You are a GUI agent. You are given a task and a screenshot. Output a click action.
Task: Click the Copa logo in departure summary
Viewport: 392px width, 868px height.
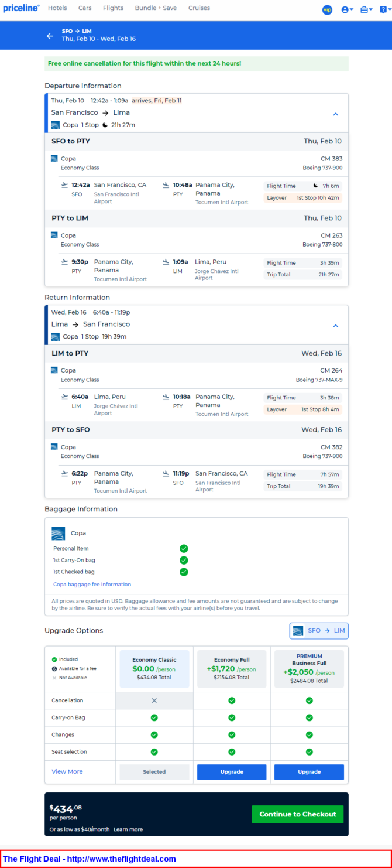click(x=56, y=125)
